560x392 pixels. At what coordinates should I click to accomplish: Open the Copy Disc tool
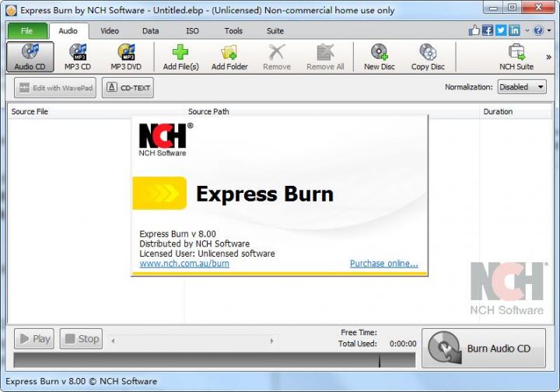click(428, 57)
